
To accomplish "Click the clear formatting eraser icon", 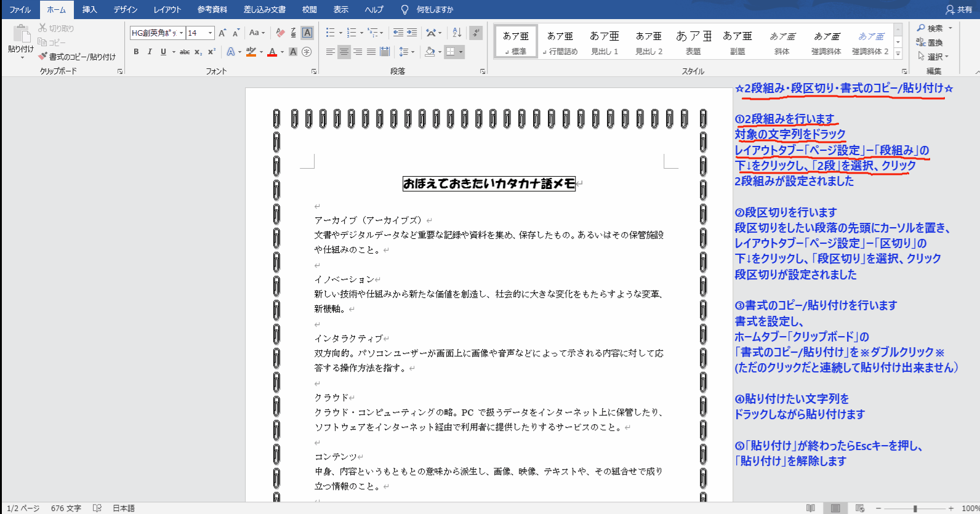I will [x=280, y=33].
